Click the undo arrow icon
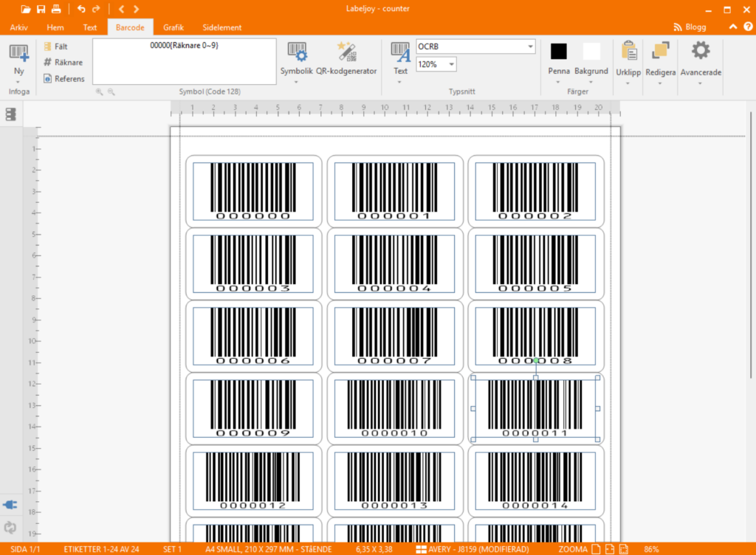The width and height of the screenshot is (756, 555). pos(81,10)
